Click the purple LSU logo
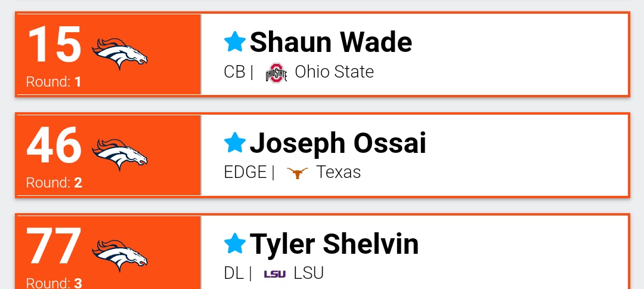Image resolution: width=644 pixels, height=289 pixels. [x=275, y=274]
